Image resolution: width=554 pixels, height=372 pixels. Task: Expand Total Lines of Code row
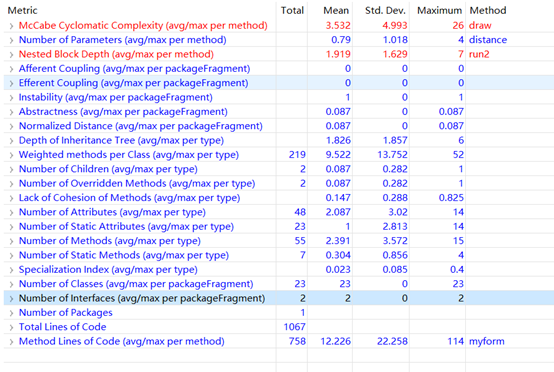point(11,327)
